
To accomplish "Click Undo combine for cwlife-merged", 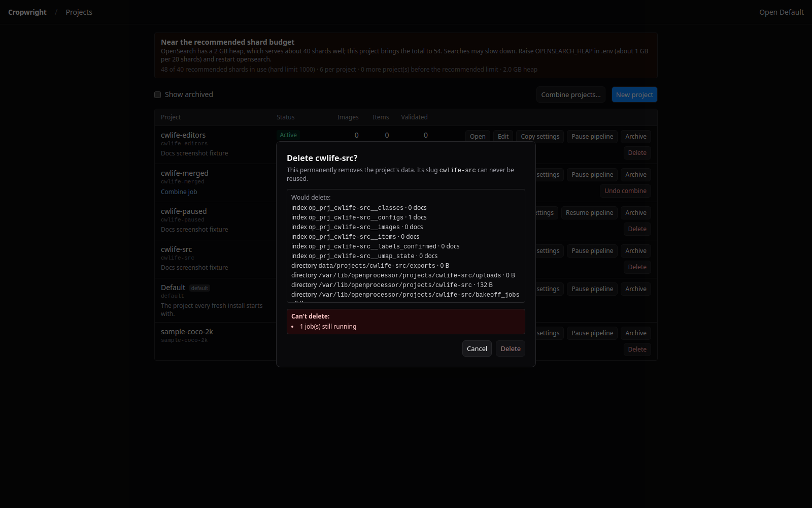I will (x=625, y=190).
